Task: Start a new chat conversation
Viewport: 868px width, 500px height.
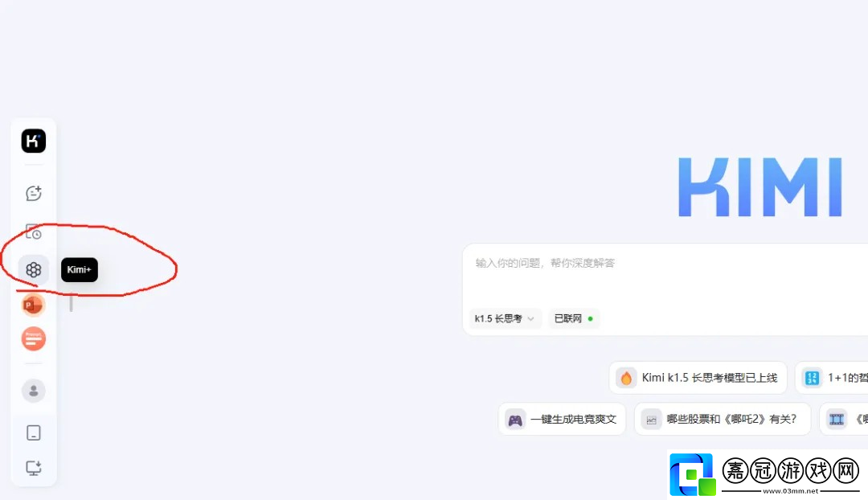Action: click(34, 193)
